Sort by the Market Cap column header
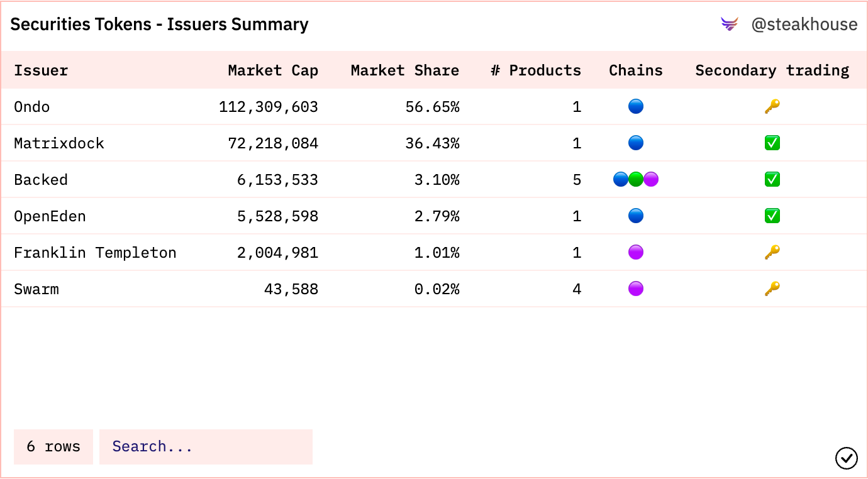This screenshot has height=479, width=868. (x=273, y=70)
